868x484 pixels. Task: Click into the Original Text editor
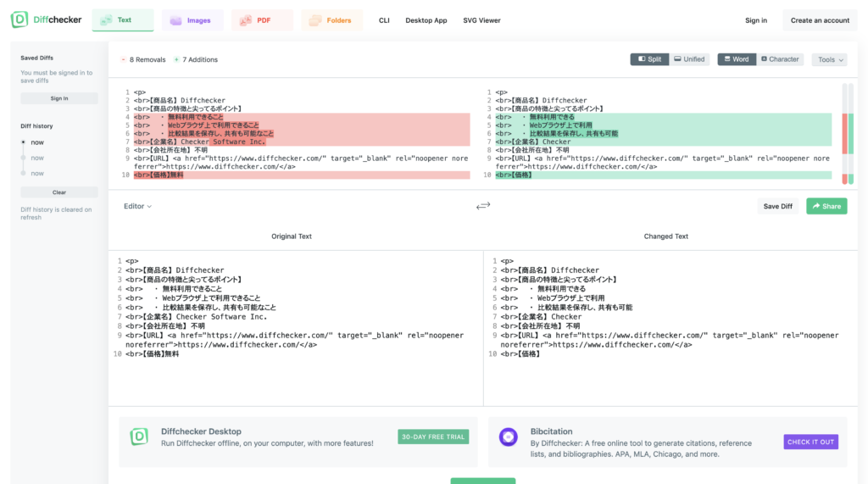pyautogui.click(x=296, y=328)
